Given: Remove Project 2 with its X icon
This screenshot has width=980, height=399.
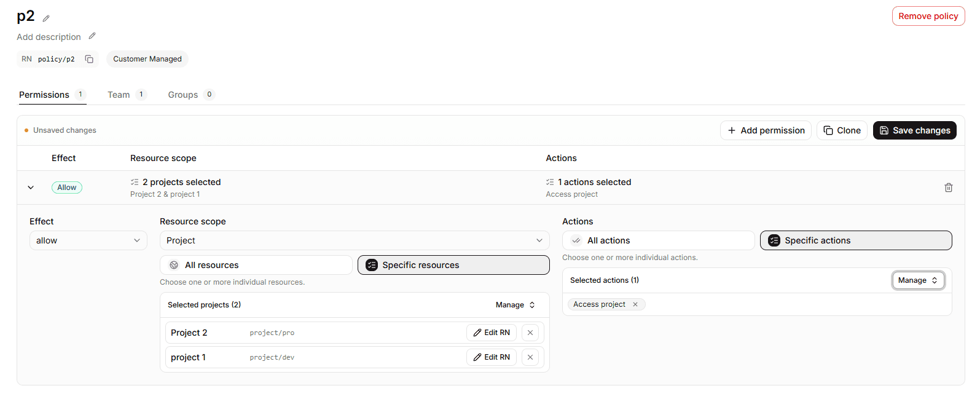Looking at the screenshot, I should click(530, 333).
